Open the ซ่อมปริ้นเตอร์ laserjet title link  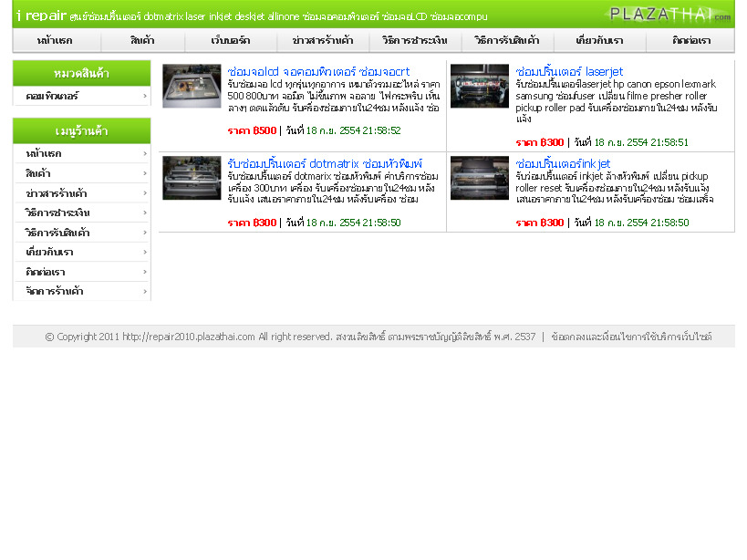(569, 72)
